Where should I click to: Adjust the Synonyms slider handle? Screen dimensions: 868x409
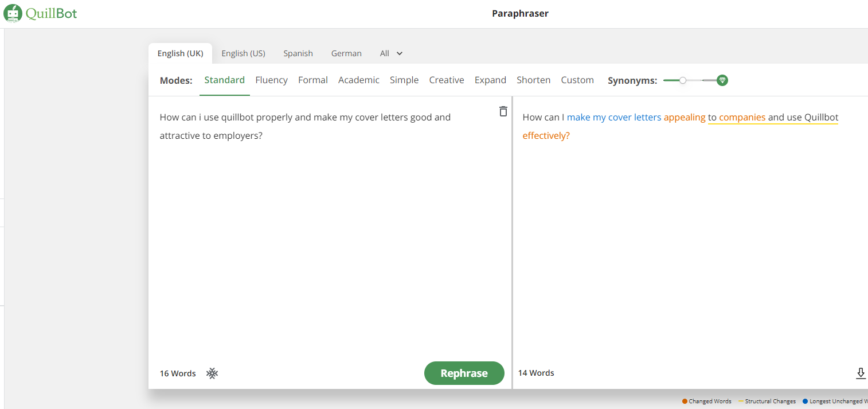coord(683,80)
